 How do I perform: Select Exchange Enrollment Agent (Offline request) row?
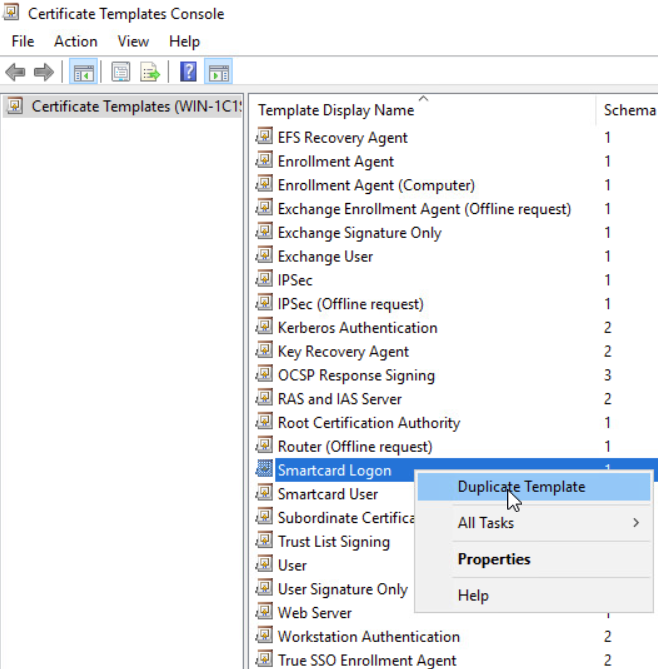click(x=425, y=209)
